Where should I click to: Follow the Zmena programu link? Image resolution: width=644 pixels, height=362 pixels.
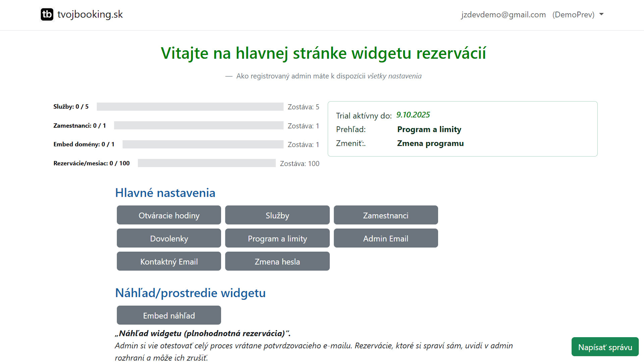pos(430,143)
